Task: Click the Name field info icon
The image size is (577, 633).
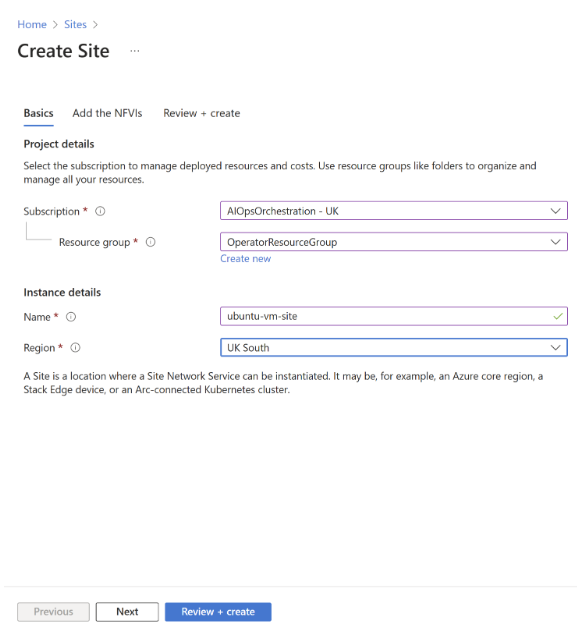Action: 71,317
